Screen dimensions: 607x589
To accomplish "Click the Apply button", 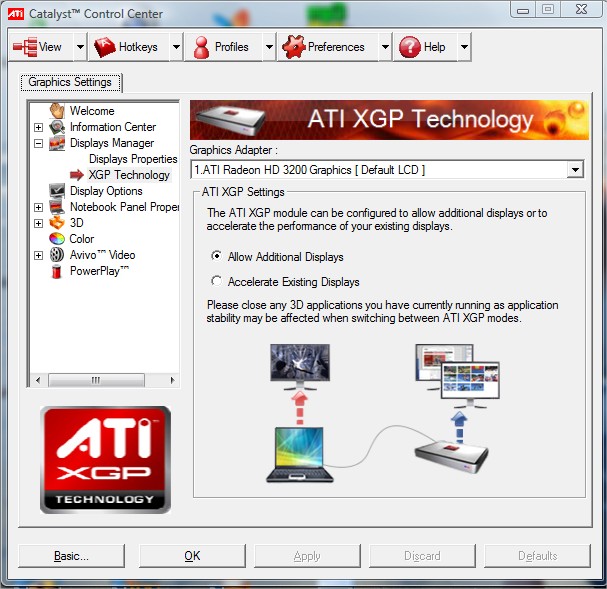I will click(x=307, y=556).
